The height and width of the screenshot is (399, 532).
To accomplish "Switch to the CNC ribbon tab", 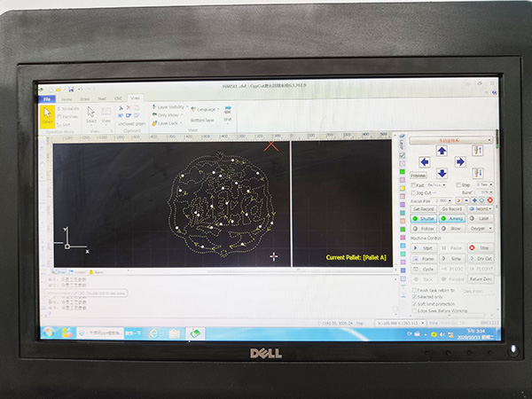I will 118,98.
